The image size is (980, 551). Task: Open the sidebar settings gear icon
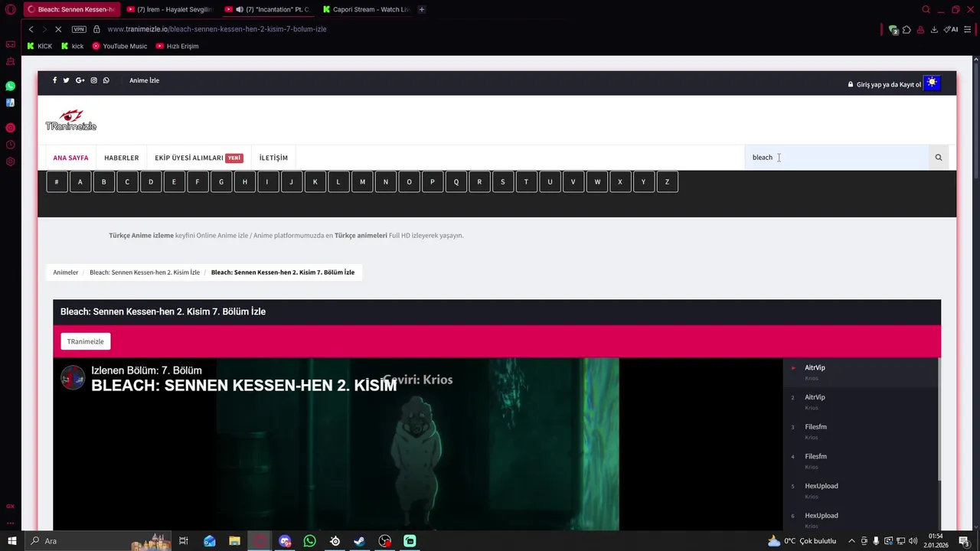pos(11,161)
